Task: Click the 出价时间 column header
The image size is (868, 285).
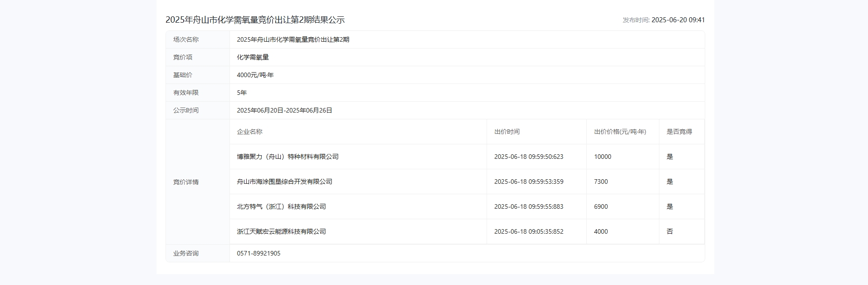Action: pyautogui.click(x=507, y=132)
